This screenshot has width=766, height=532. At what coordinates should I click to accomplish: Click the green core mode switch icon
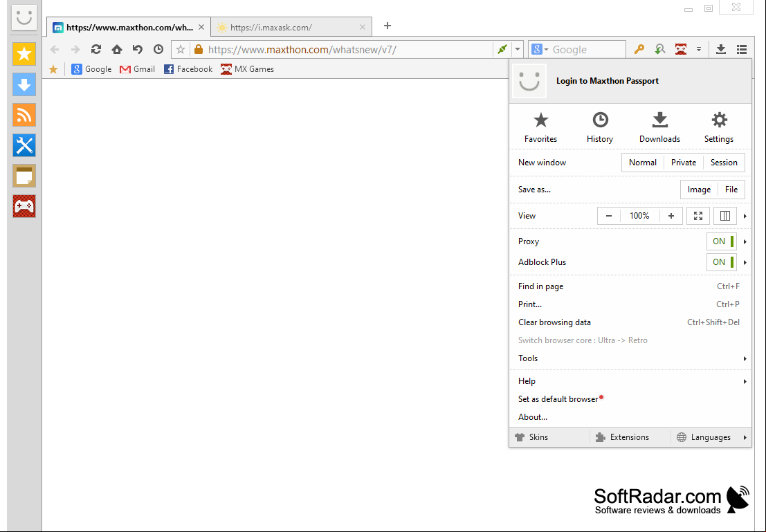tap(502, 49)
